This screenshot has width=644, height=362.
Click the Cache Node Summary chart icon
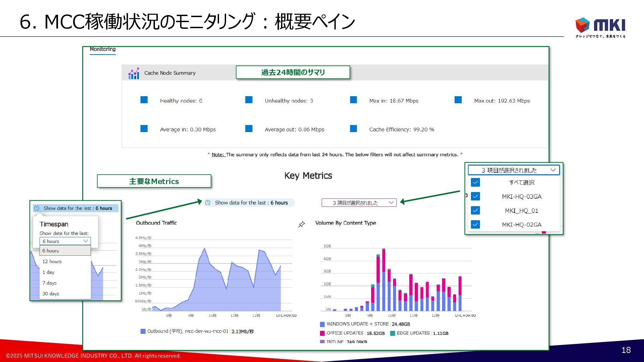pyautogui.click(x=133, y=73)
